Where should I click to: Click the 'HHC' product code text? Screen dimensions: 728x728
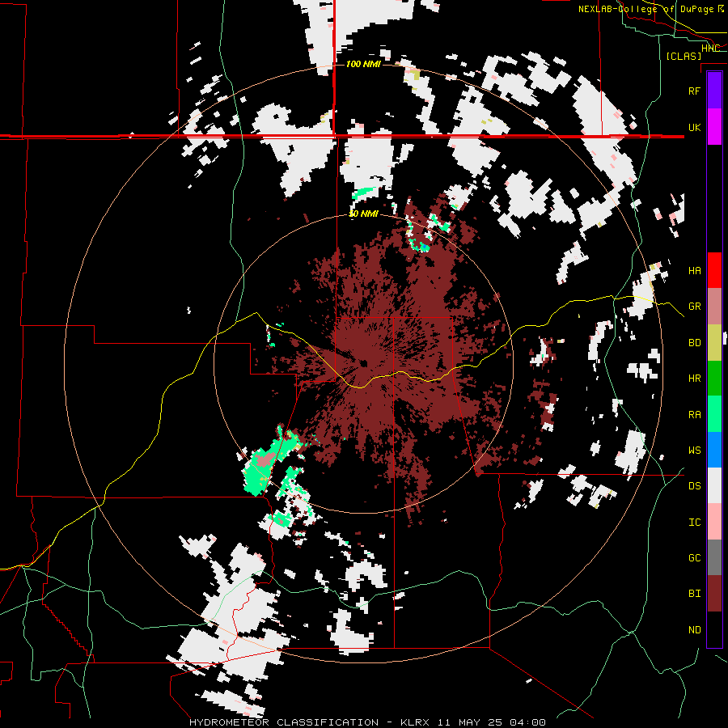click(710, 49)
